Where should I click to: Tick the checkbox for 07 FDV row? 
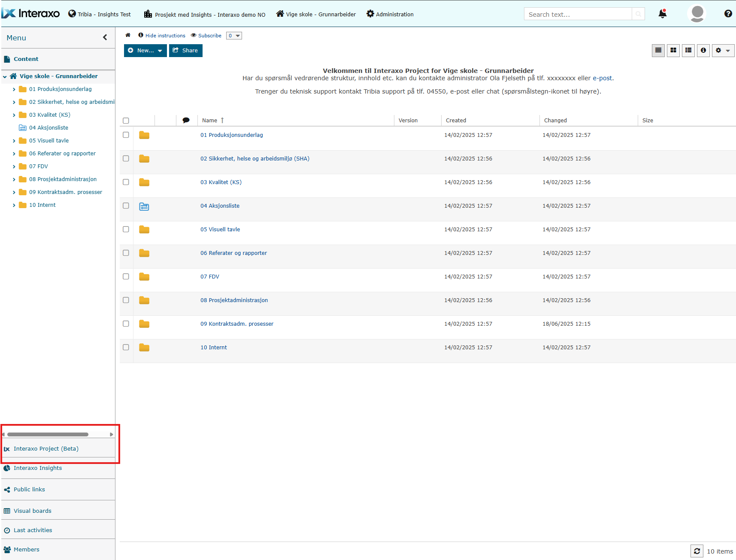pos(126,276)
